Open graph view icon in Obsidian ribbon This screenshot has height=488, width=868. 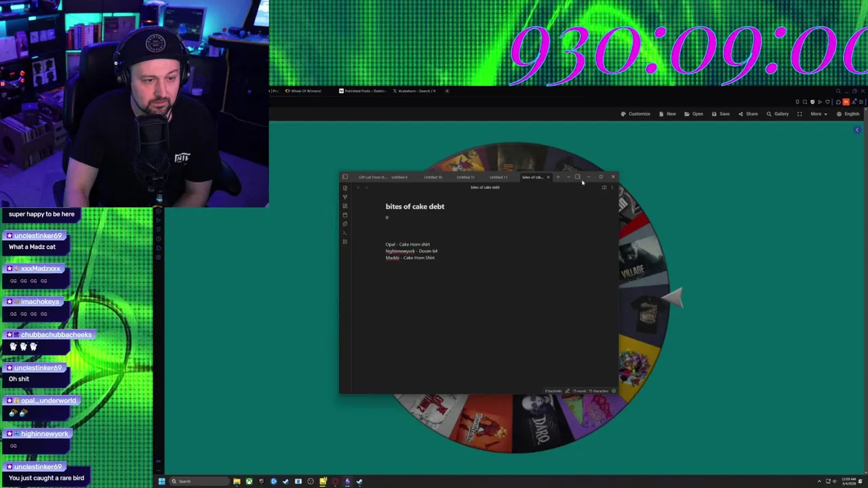(x=344, y=197)
